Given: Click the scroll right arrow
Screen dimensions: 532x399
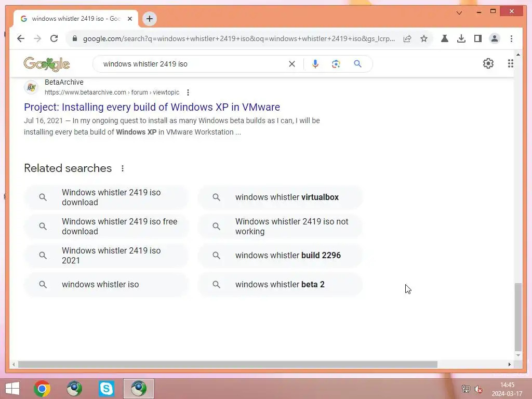Looking at the screenshot, I should point(509,364).
